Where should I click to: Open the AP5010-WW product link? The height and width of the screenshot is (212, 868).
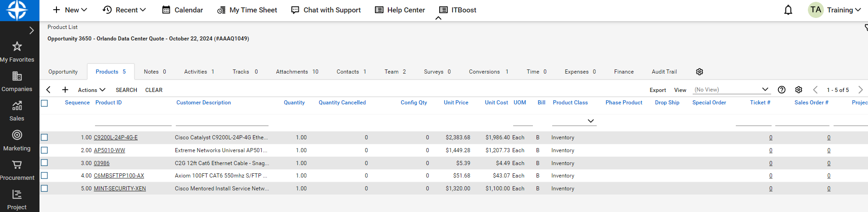[109, 150]
